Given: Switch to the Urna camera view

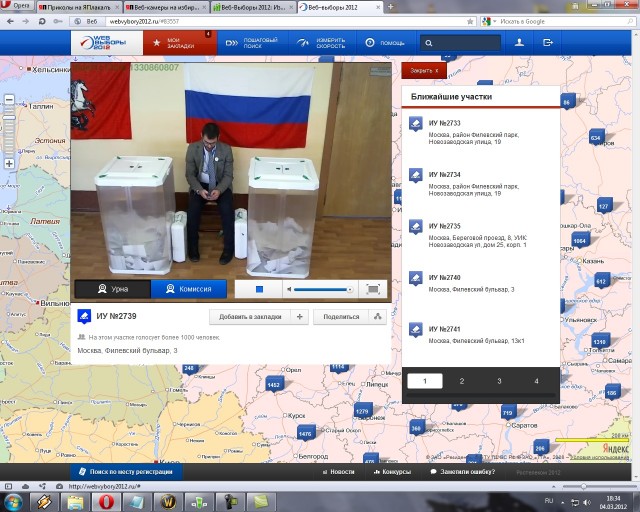Looking at the screenshot, I should pos(113,289).
